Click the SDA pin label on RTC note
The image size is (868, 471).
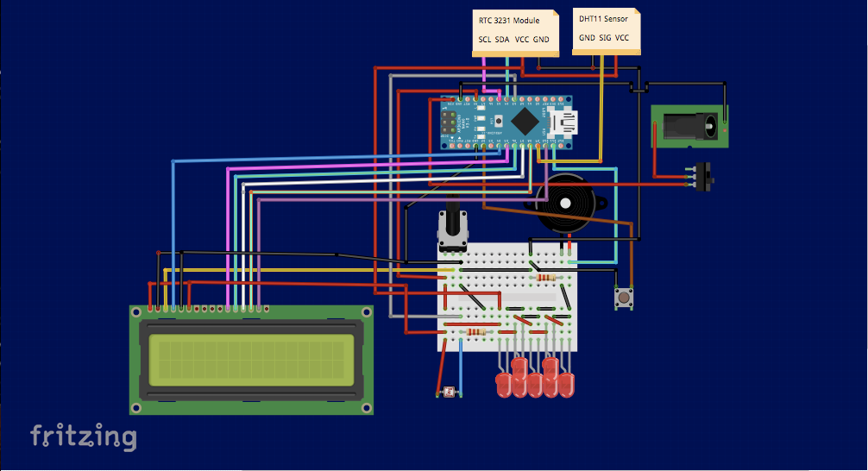pyautogui.click(x=502, y=40)
